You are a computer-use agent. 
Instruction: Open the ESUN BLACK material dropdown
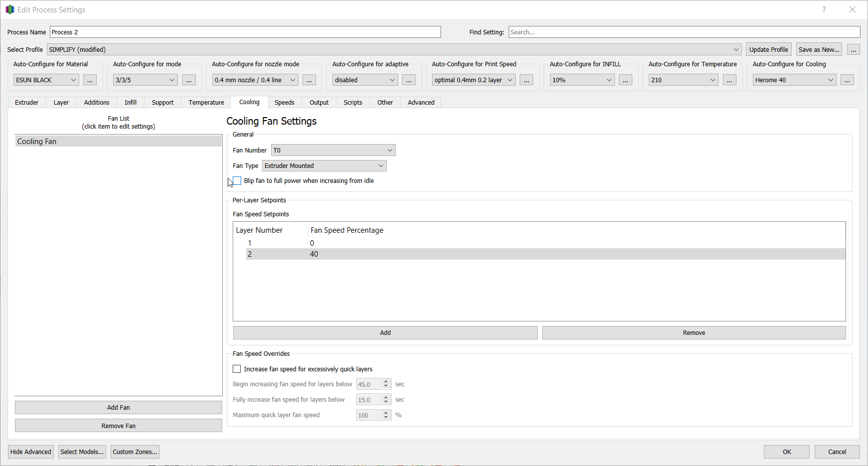pos(46,80)
